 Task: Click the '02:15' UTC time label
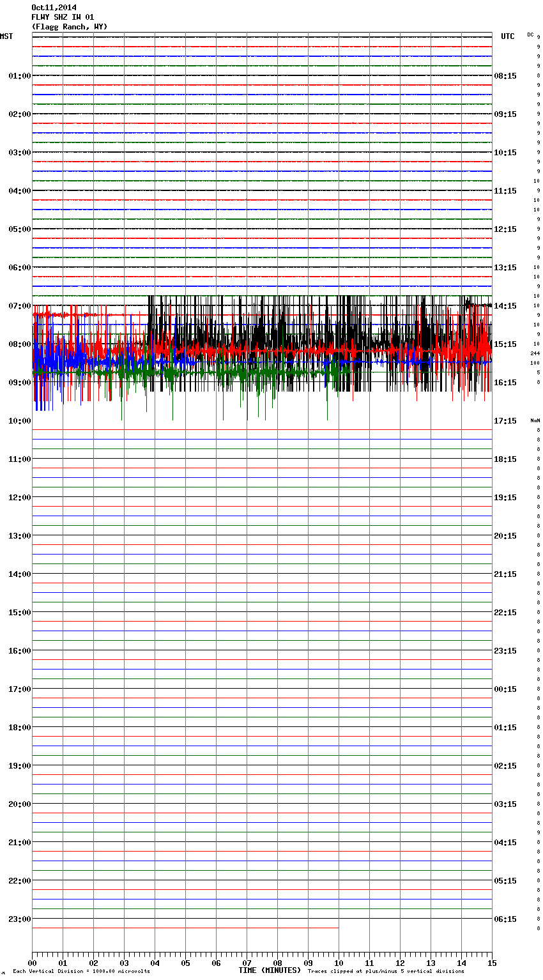click(x=505, y=766)
